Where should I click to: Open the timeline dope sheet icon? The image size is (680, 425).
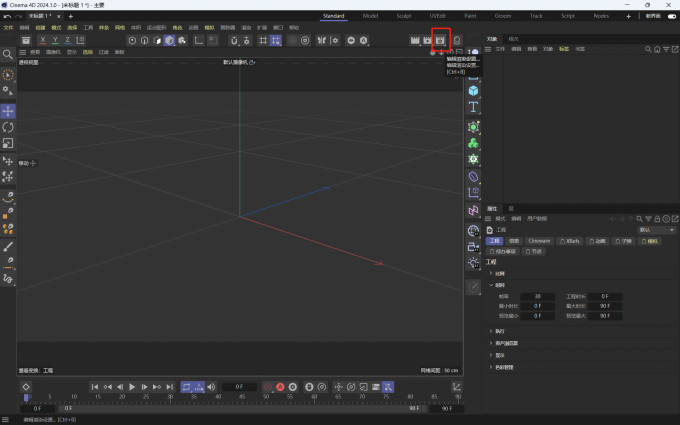[x=457, y=387]
